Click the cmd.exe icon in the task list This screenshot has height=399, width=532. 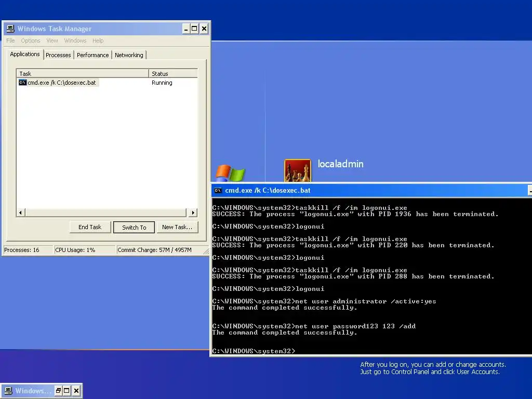pos(22,83)
